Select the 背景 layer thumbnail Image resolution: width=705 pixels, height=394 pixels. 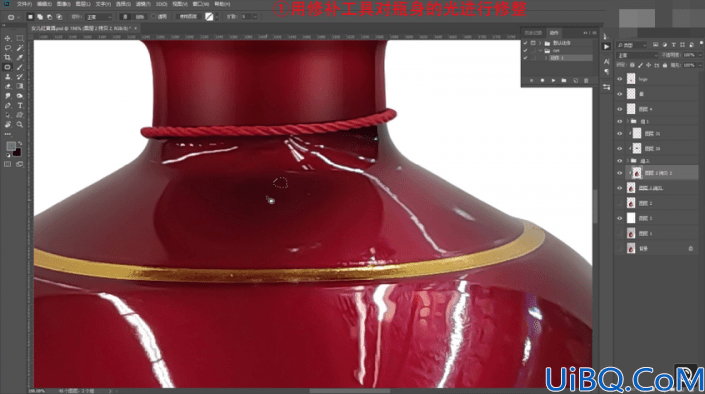click(631, 248)
